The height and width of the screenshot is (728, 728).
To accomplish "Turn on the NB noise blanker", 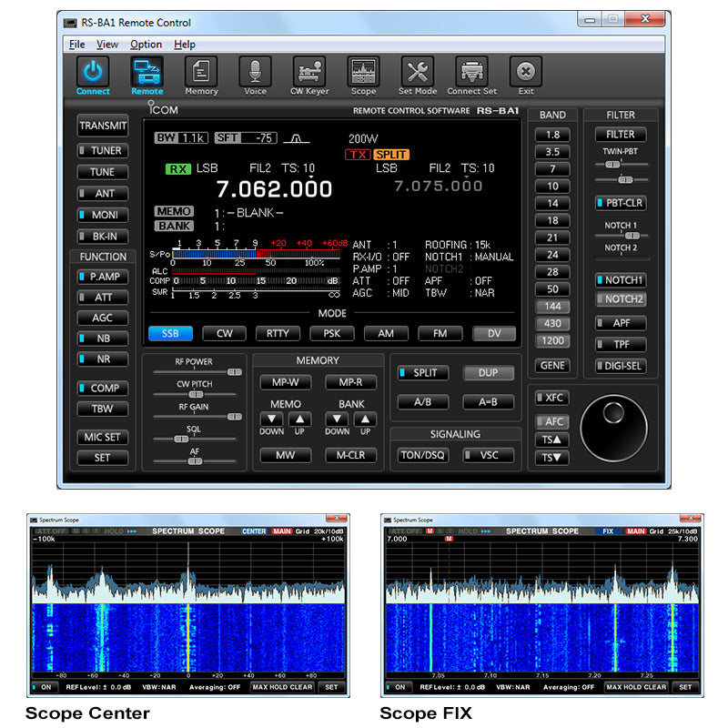I will [x=103, y=339].
